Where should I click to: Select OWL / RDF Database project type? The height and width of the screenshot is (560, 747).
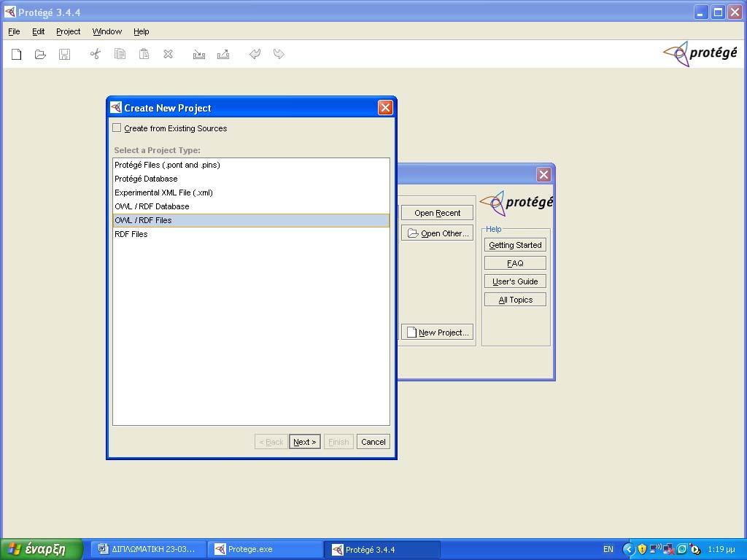click(251, 206)
